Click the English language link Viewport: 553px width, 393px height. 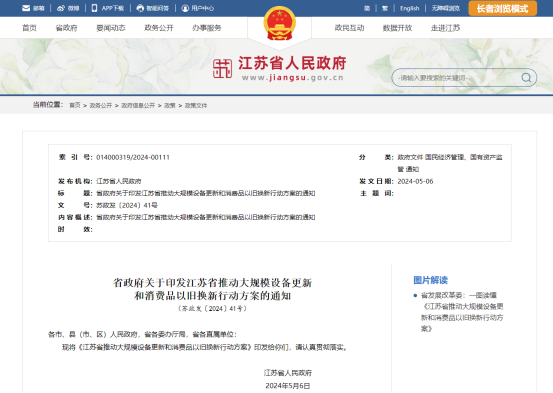pos(409,8)
